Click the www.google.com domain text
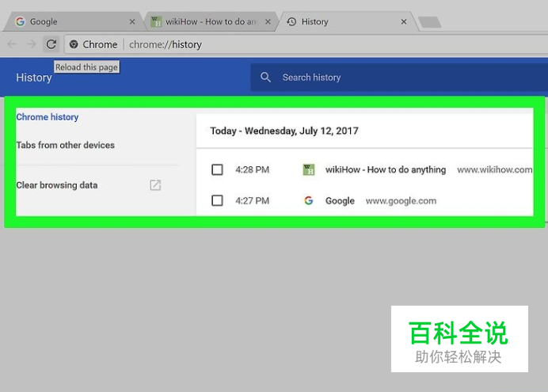 click(x=401, y=201)
